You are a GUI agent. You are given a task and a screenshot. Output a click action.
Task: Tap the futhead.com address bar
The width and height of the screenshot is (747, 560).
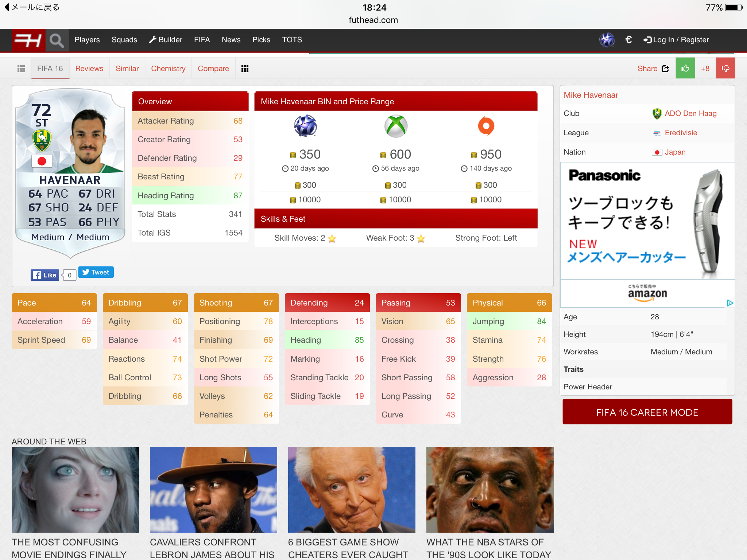pos(373,20)
